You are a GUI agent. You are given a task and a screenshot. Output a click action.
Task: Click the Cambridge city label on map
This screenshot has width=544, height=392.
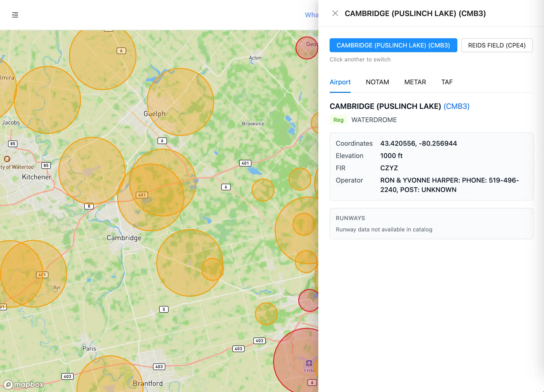124,238
